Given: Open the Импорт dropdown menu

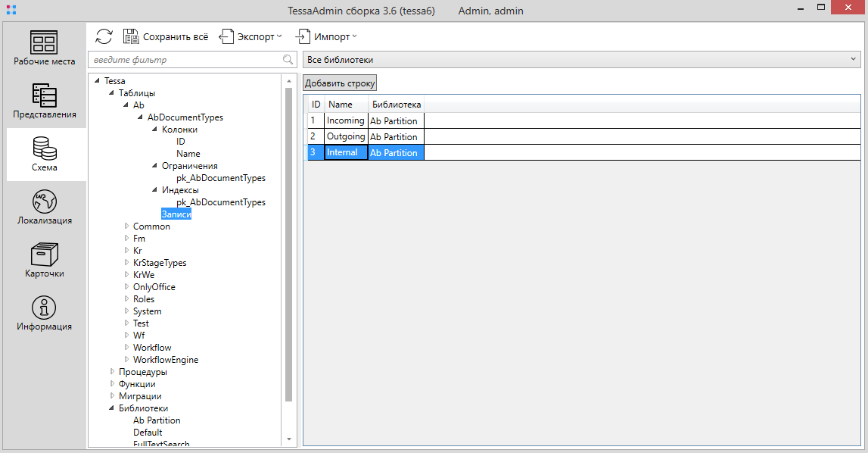Looking at the screenshot, I should tap(326, 36).
